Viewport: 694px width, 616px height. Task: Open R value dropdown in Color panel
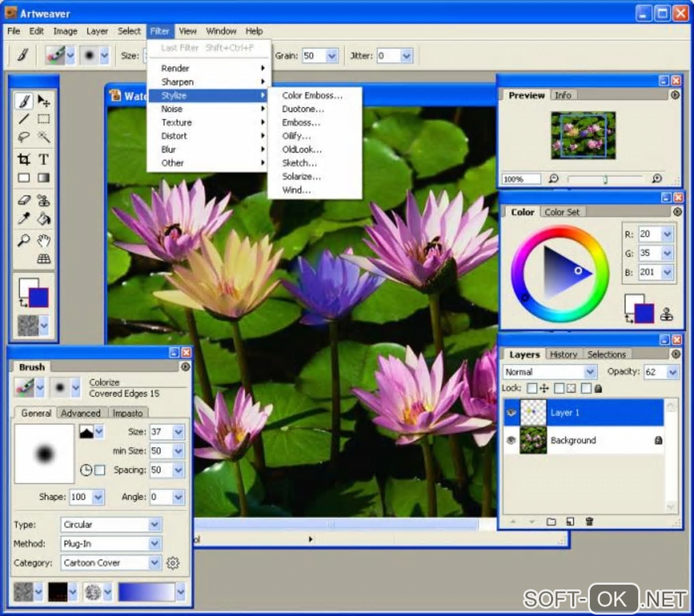[x=667, y=234]
